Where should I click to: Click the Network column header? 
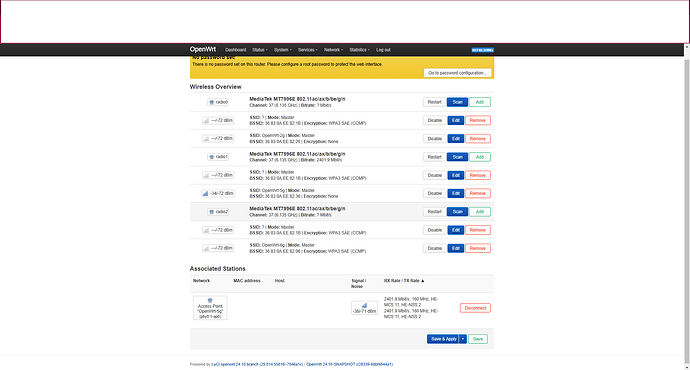point(202,281)
